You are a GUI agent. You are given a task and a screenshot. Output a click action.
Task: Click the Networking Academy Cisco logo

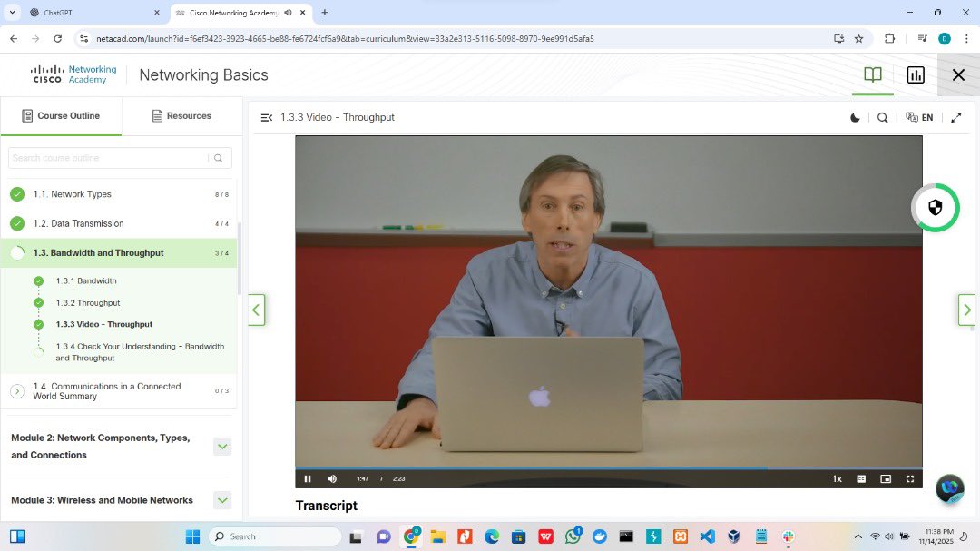coord(73,74)
